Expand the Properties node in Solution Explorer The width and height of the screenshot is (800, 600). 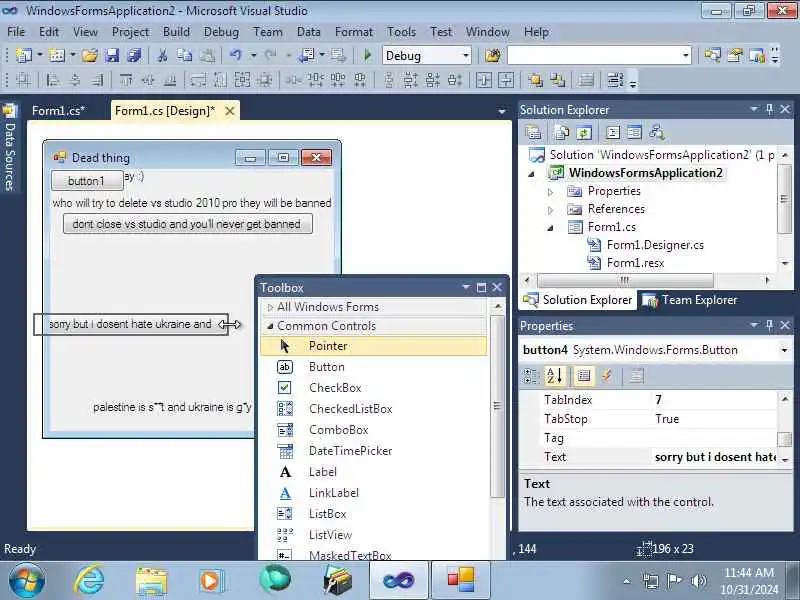pos(551,192)
